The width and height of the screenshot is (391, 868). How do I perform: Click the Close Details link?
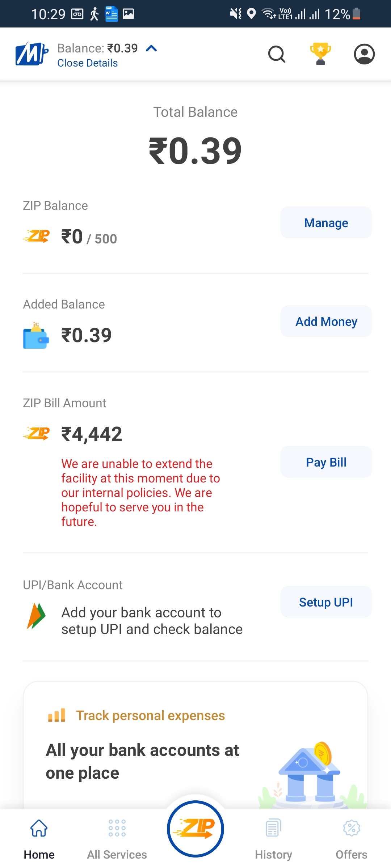tap(88, 63)
